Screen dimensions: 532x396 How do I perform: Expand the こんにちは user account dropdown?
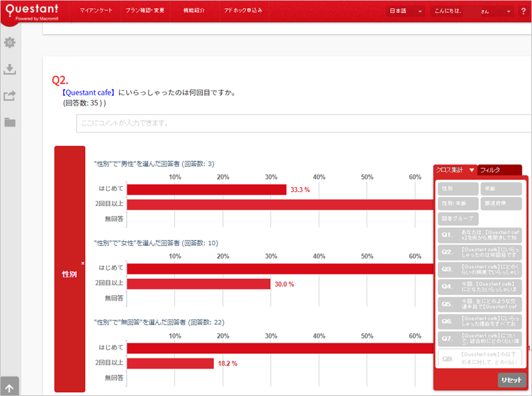tap(472, 11)
